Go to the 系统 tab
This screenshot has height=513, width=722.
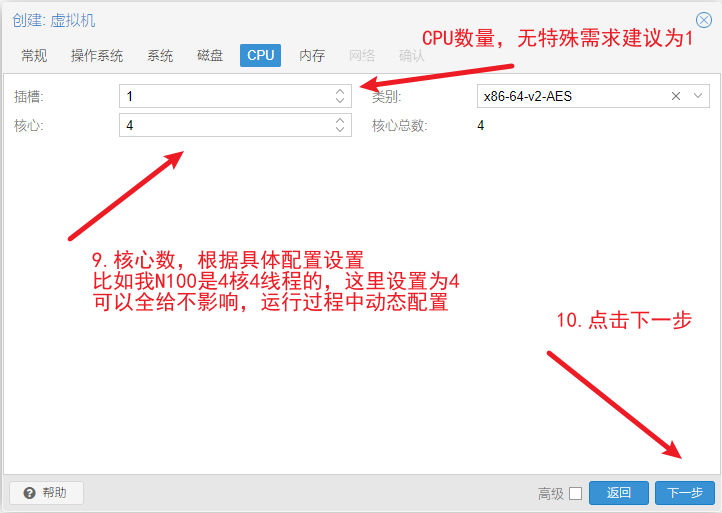point(160,56)
